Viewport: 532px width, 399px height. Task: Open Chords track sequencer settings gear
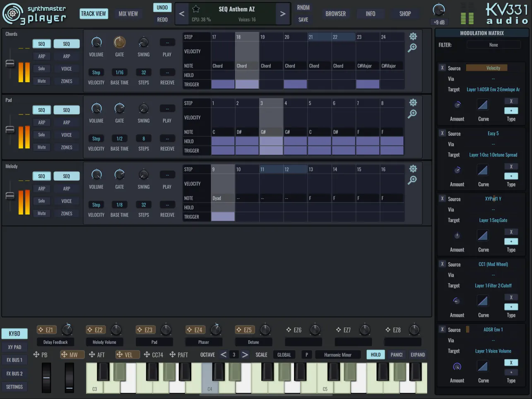pos(413,36)
